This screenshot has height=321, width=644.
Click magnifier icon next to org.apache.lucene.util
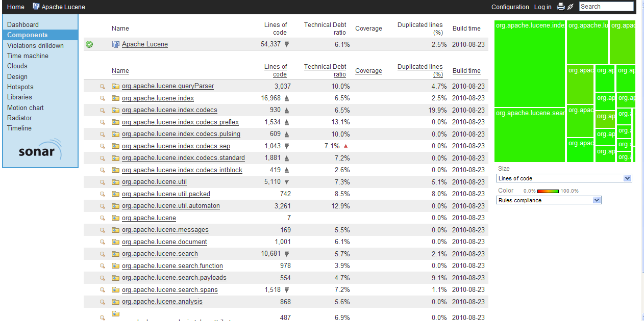tap(102, 182)
